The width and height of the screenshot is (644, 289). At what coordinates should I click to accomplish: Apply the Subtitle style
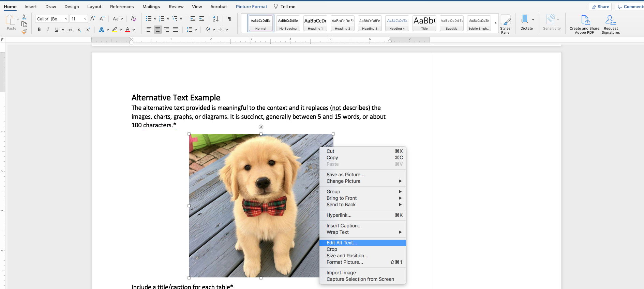pyautogui.click(x=452, y=23)
